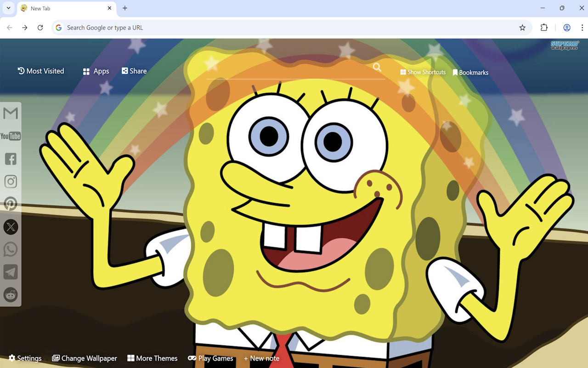Open Reddit from the sidebar
The height and width of the screenshot is (368, 588).
coord(10,295)
